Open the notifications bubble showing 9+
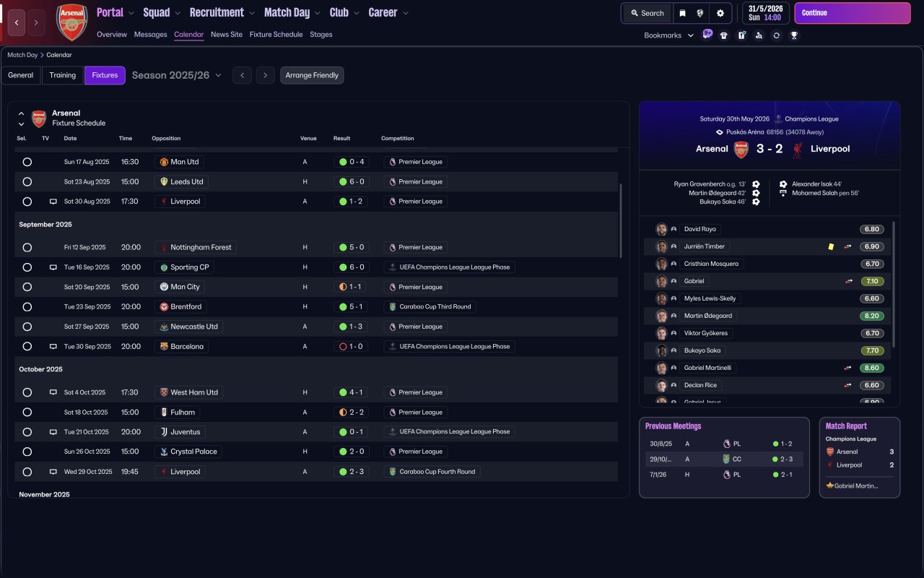This screenshot has height=578, width=924. pyautogui.click(x=707, y=34)
